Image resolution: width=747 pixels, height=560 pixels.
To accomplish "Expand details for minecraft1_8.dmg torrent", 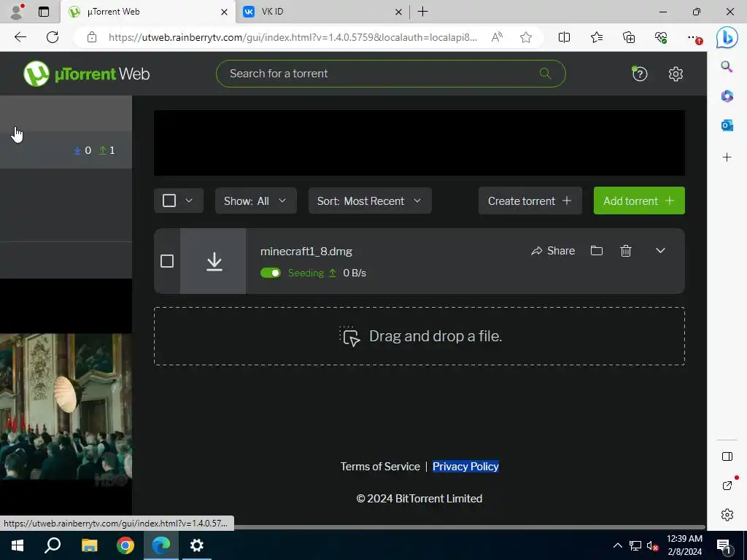I will [x=660, y=251].
